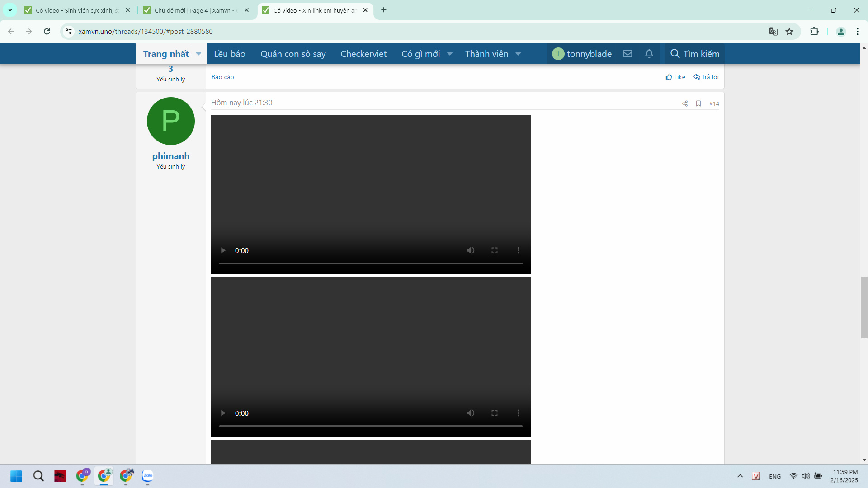Open Lều báo menu item
Screen dimensions: 868x488
coord(230,54)
